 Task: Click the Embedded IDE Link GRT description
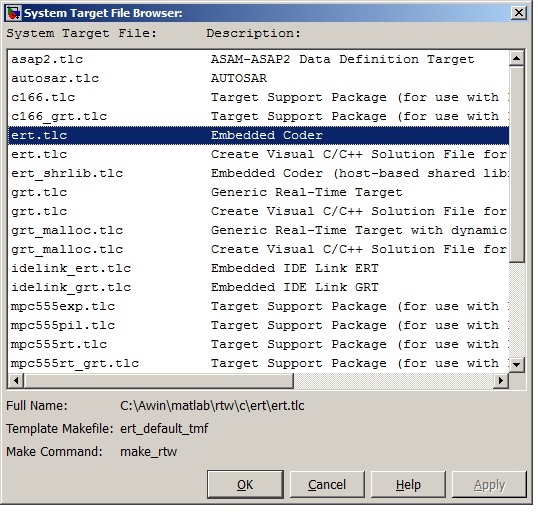[295, 287]
